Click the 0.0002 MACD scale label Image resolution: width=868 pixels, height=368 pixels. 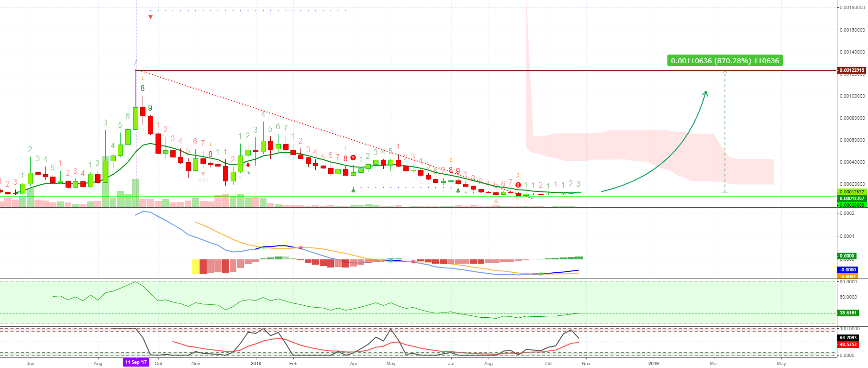point(847,213)
